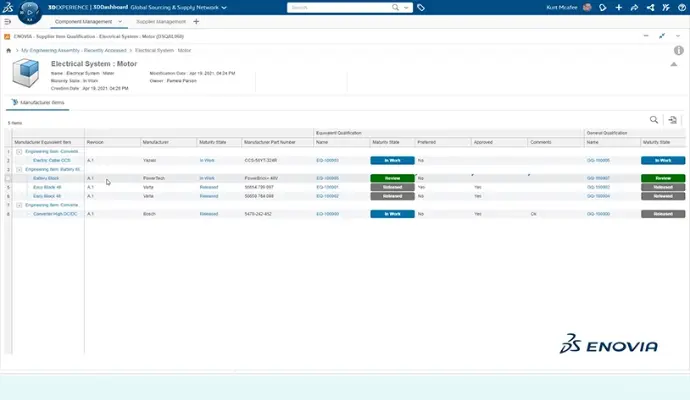
Task: Open the EQ-100003 qualification link
Action: pyautogui.click(x=327, y=161)
